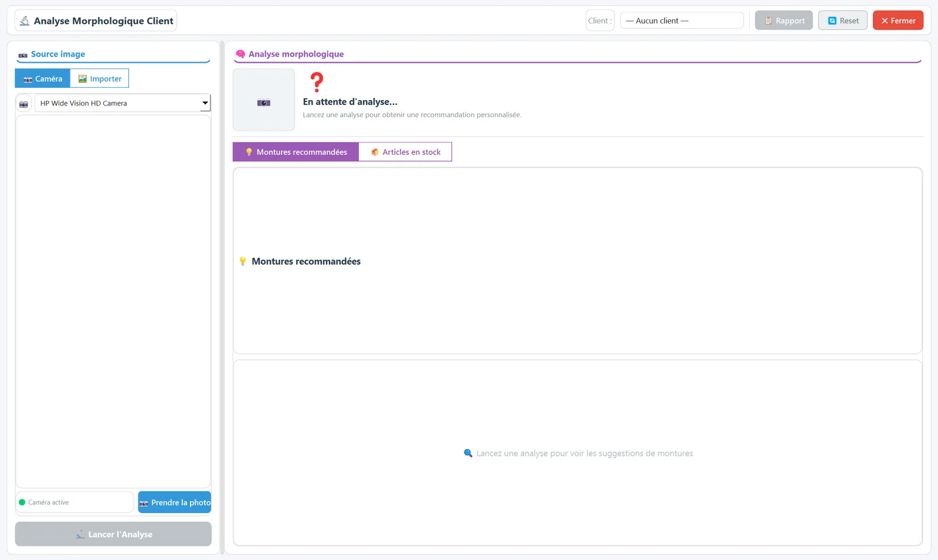Click the Rapport button
938x560 pixels.
pyautogui.click(x=784, y=21)
